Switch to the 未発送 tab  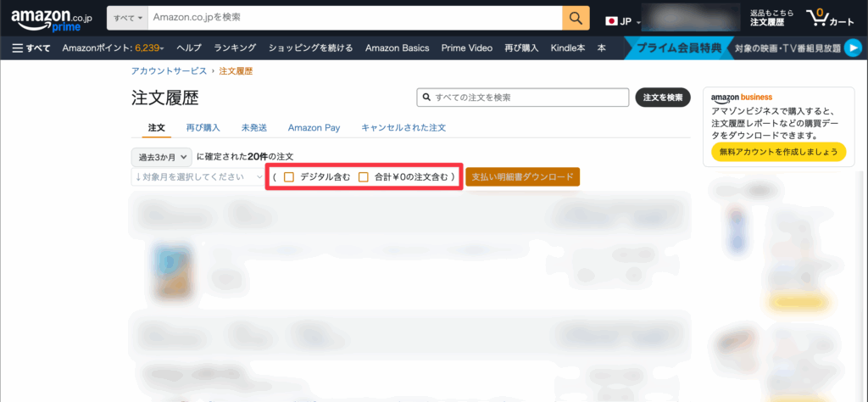[x=254, y=128]
